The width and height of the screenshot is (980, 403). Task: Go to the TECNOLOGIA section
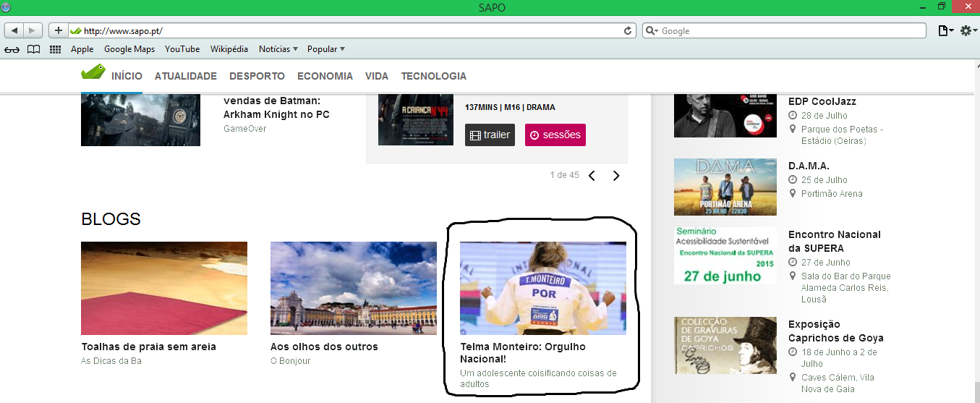tap(434, 76)
